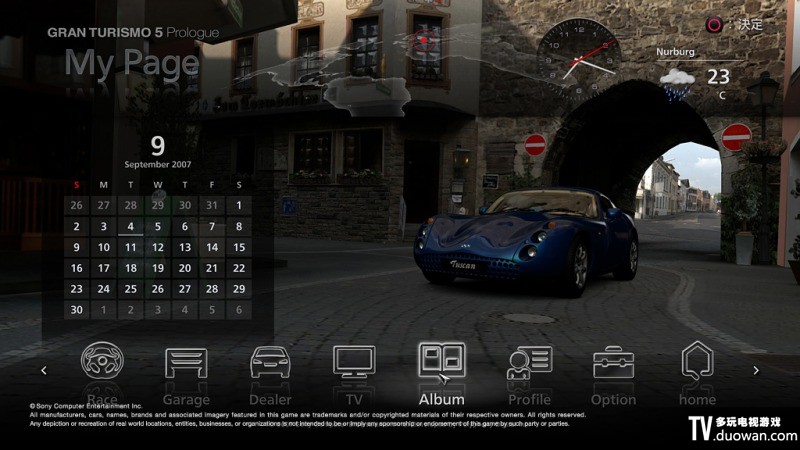The height and width of the screenshot is (450, 800).
Task: Open the Album book icon
Action: point(442,360)
